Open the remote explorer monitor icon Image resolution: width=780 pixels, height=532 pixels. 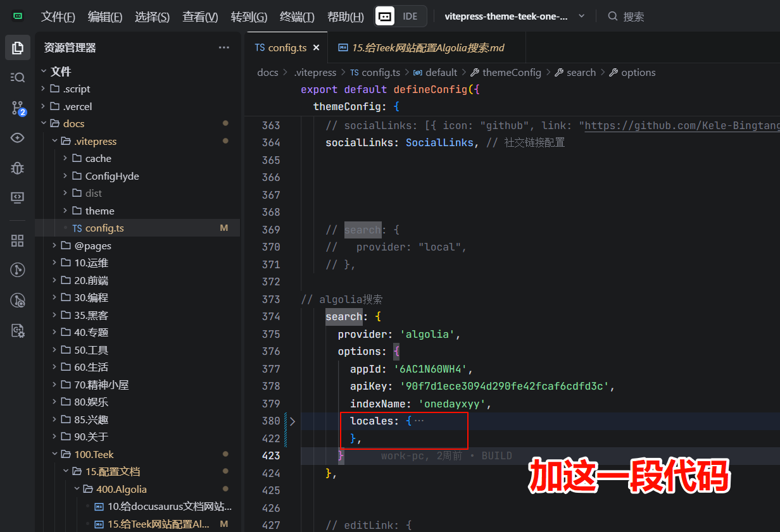tap(18, 198)
